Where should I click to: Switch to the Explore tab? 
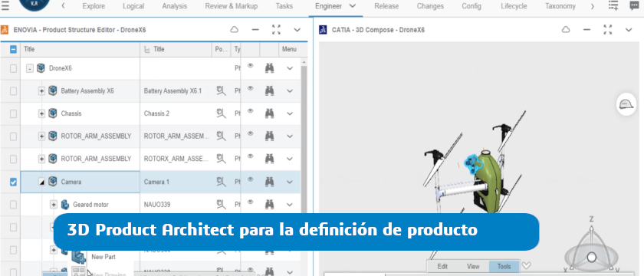94,6
